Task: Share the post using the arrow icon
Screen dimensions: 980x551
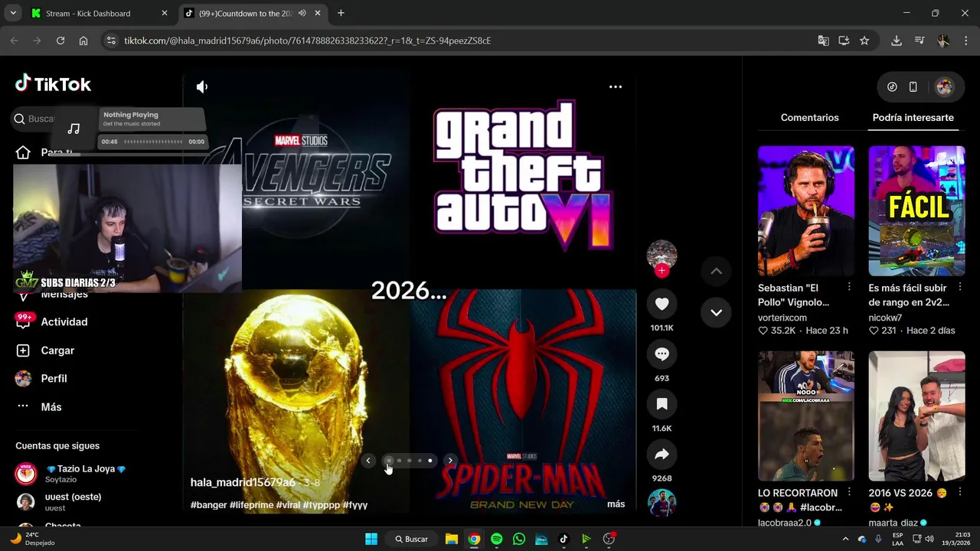Action: [662, 454]
